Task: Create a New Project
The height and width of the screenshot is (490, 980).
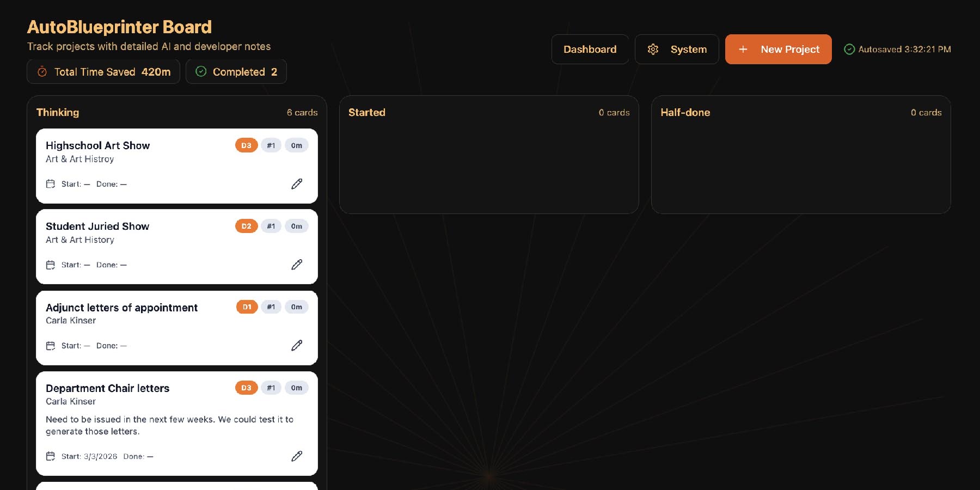Action: 778,50
